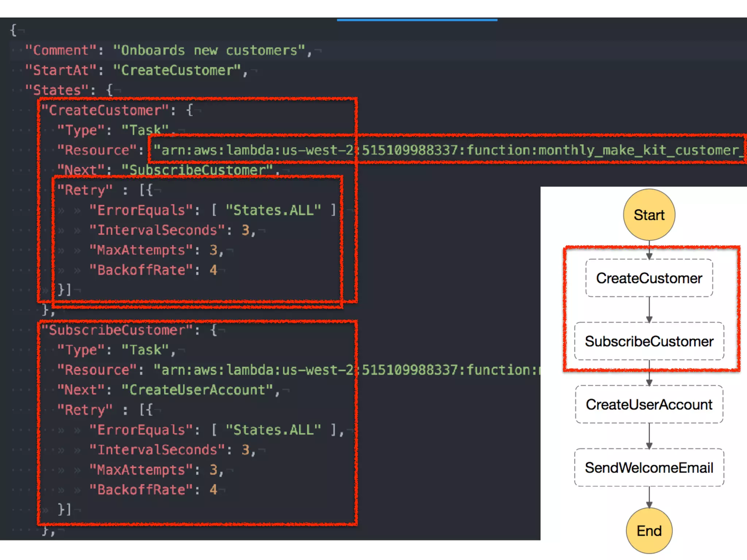
Task: Click the first "States.ALL" error value
Action: pos(273,210)
